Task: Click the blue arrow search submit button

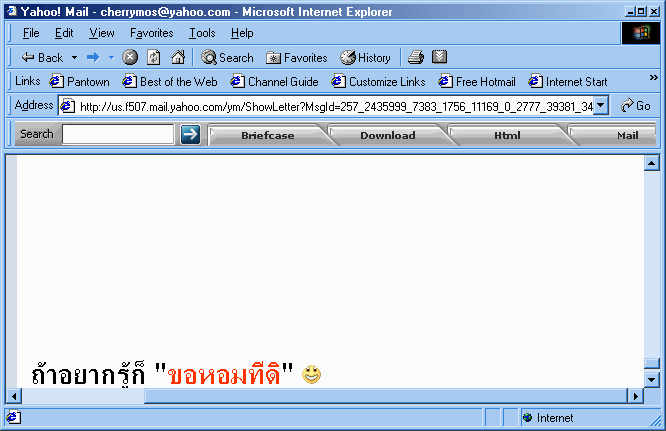Action: pos(190,134)
